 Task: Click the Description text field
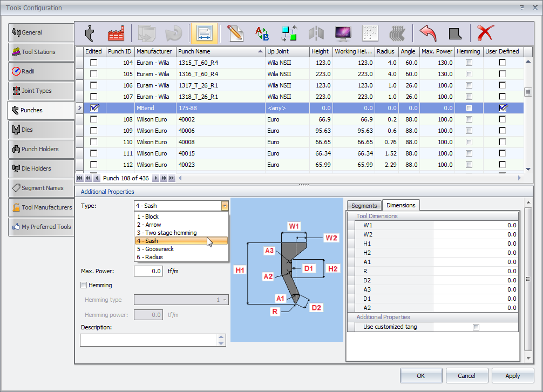[148, 340]
